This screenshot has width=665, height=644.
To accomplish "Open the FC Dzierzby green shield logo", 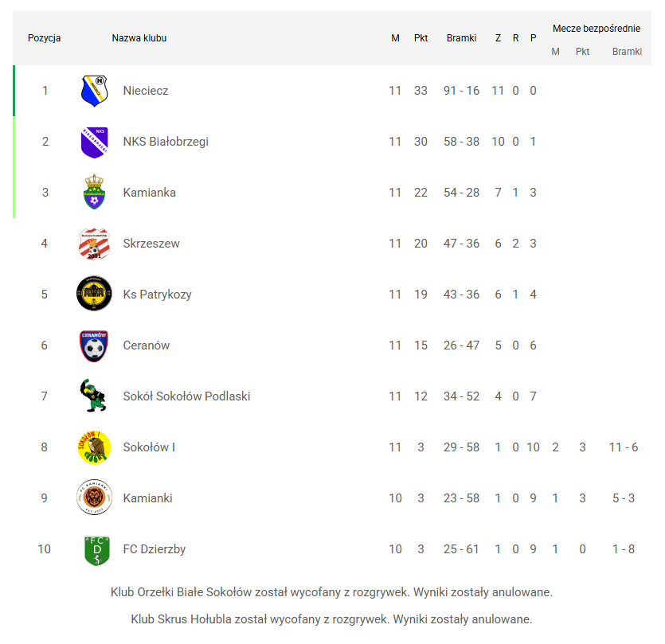I will pos(97,550).
